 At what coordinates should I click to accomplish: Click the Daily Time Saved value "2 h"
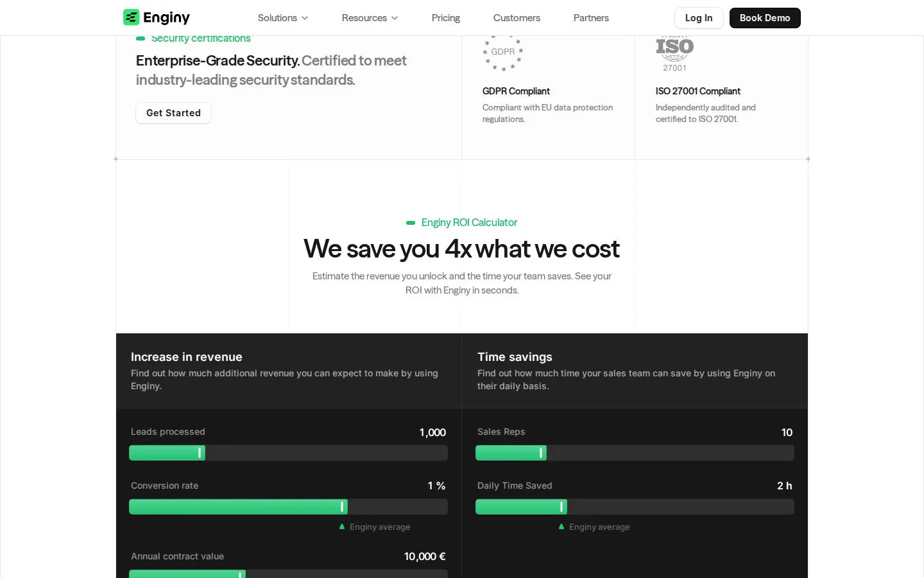(x=785, y=486)
